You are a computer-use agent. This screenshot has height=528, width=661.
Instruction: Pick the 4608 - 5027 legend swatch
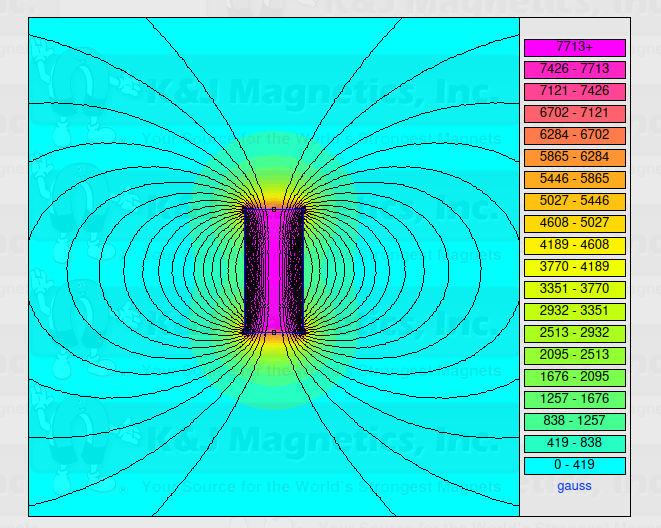click(575, 223)
